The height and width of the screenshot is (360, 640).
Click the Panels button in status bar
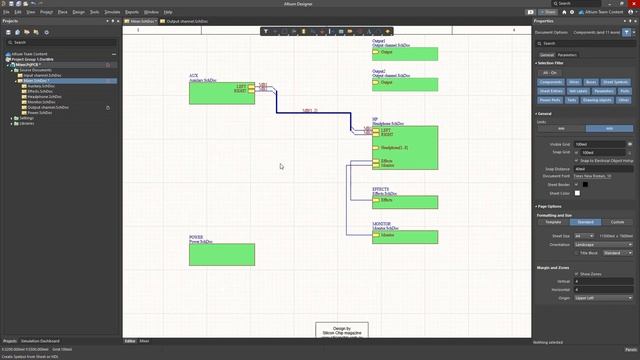631,350
